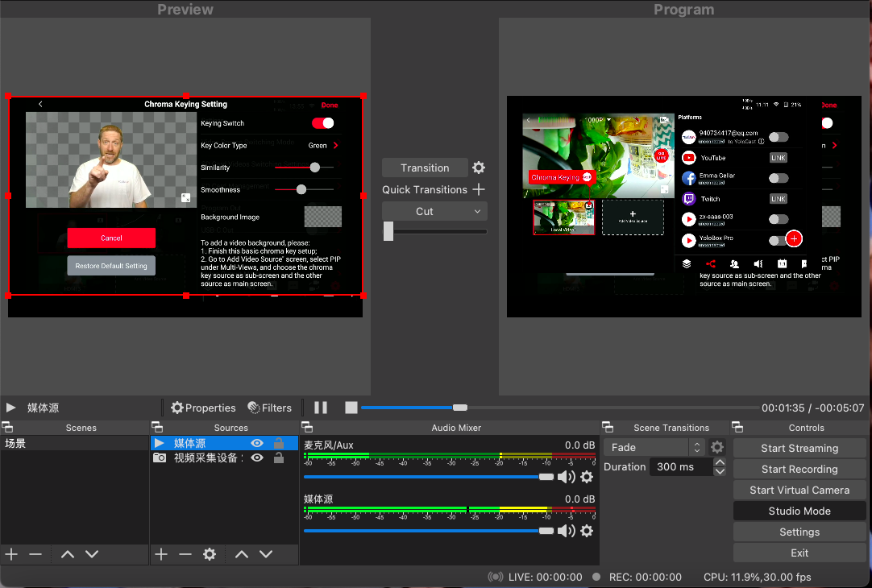Open the Cut quick transition dropdown
This screenshot has width=872, height=588.
pos(434,211)
